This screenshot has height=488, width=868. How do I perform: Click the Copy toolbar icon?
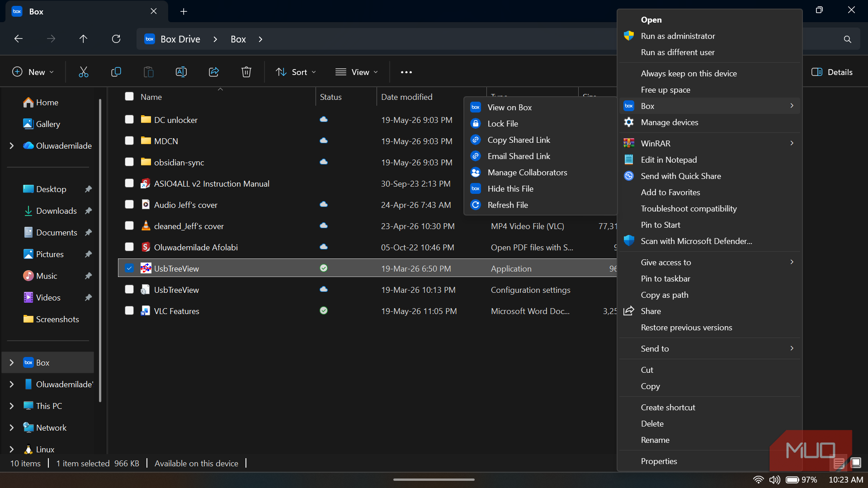click(116, 72)
